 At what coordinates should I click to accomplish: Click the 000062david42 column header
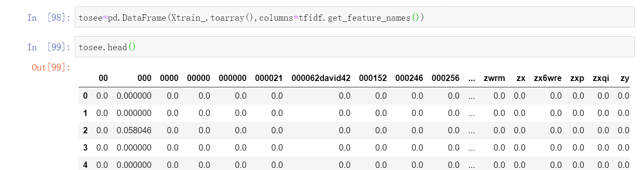coord(321,78)
